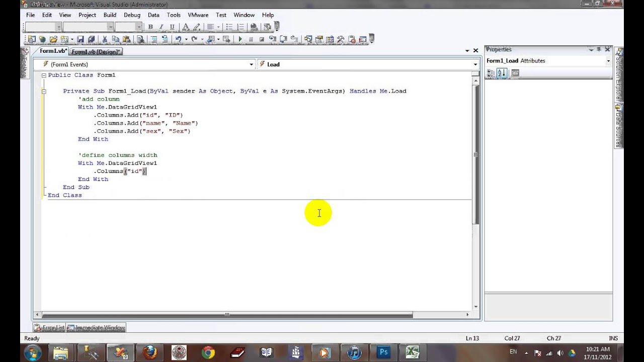This screenshot has height=362, width=644.
Task: Click the Add New Web Site icon
Action: [42, 39]
